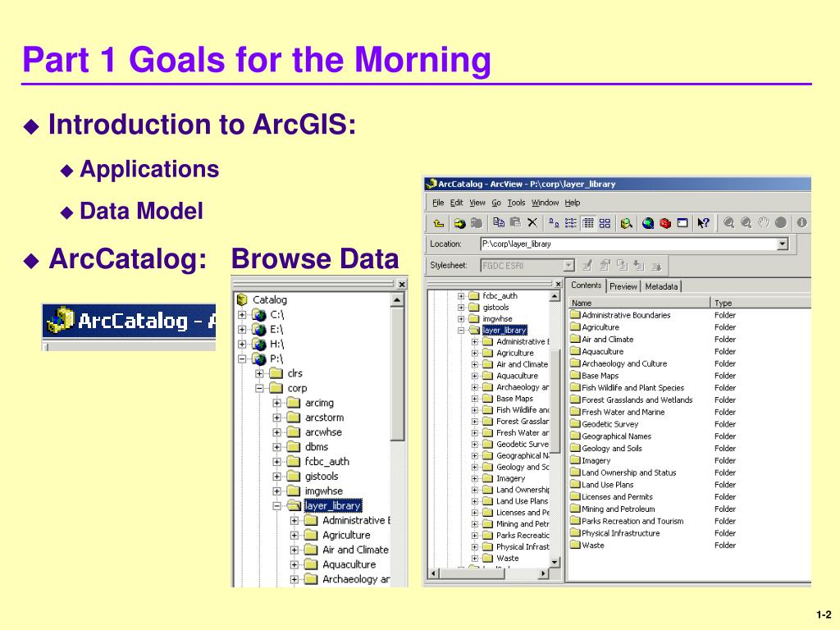
Task: Open the Edit menu
Action: pyautogui.click(x=456, y=203)
